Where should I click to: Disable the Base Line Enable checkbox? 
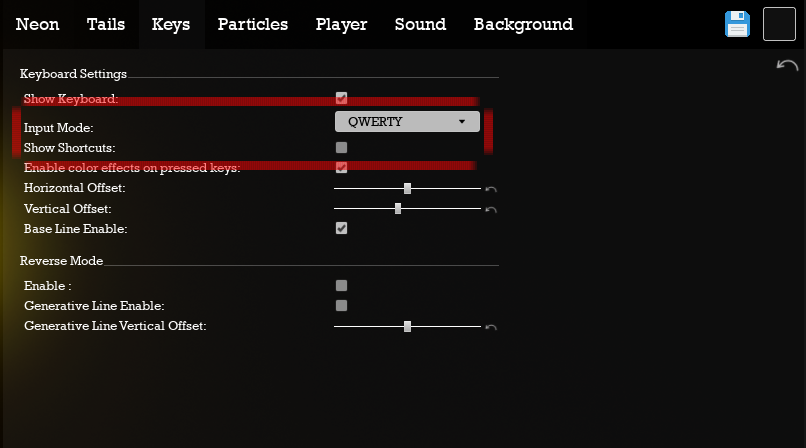[x=341, y=228]
